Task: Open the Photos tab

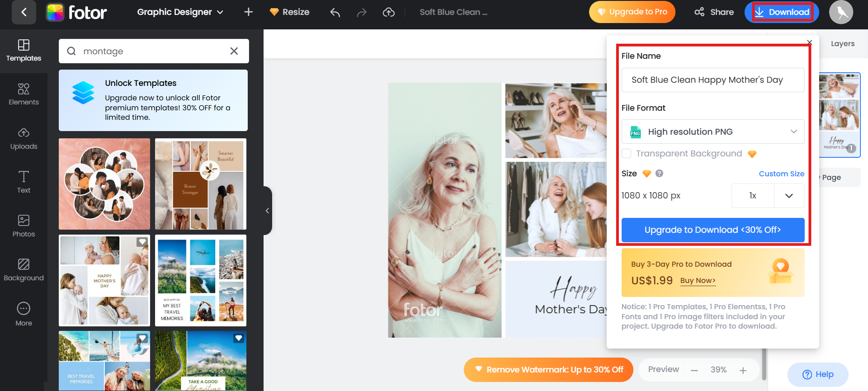Action: click(x=24, y=226)
